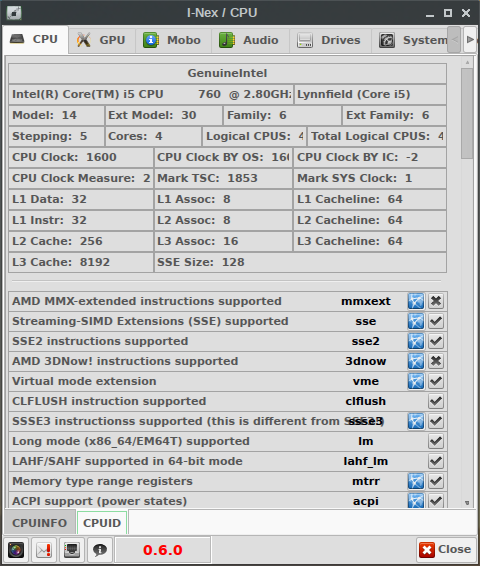Switch to the GPU tab
The width and height of the screenshot is (480, 566).
[x=102, y=40]
